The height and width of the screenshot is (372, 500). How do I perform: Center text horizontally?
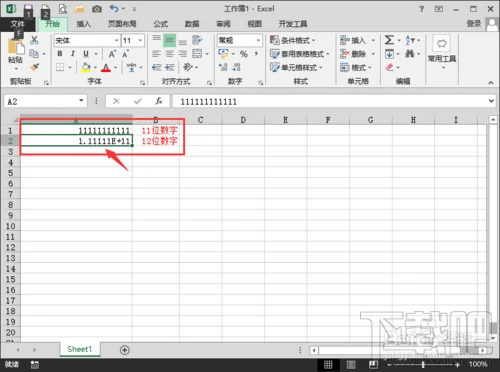[x=169, y=54]
